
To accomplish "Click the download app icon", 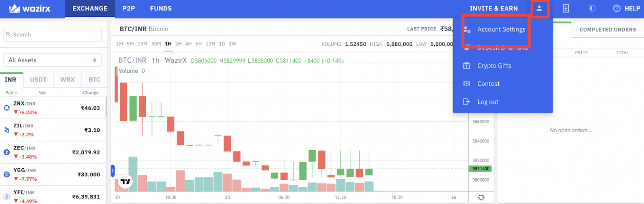I will [x=566, y=8].
